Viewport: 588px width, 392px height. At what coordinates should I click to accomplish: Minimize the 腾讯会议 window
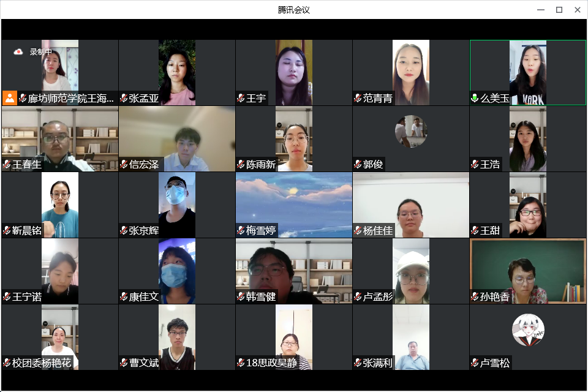541,10
